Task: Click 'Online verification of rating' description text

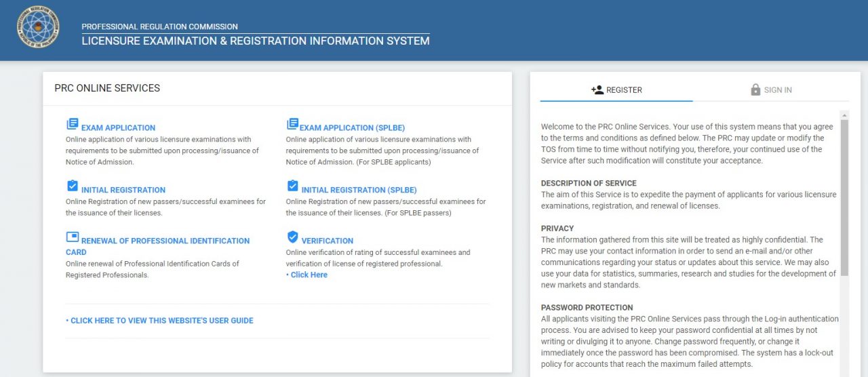Action: click(x=378, y=258)
